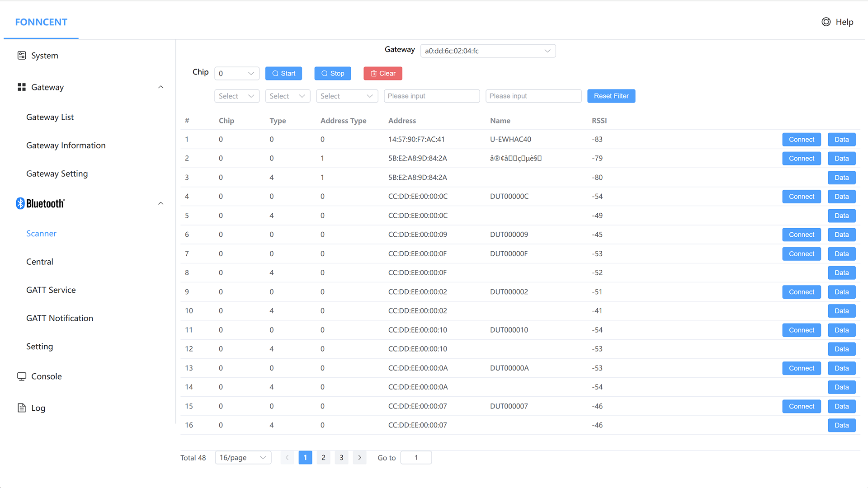Click the red Clear trash button

point(382,73)
